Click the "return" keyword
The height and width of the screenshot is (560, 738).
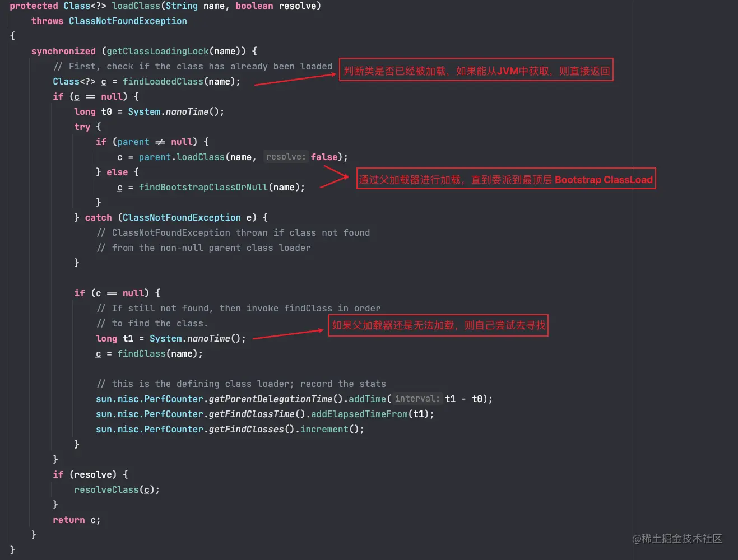pos(69,520)
